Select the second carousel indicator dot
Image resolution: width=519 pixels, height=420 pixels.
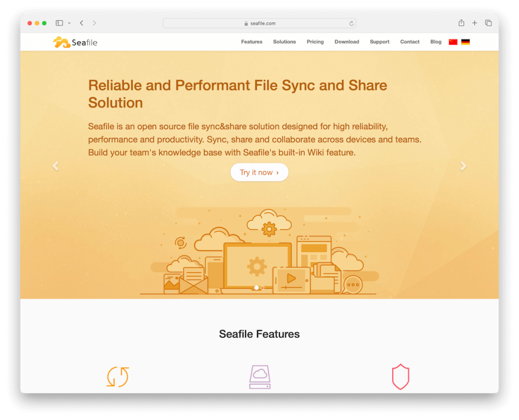click(263, 288)
